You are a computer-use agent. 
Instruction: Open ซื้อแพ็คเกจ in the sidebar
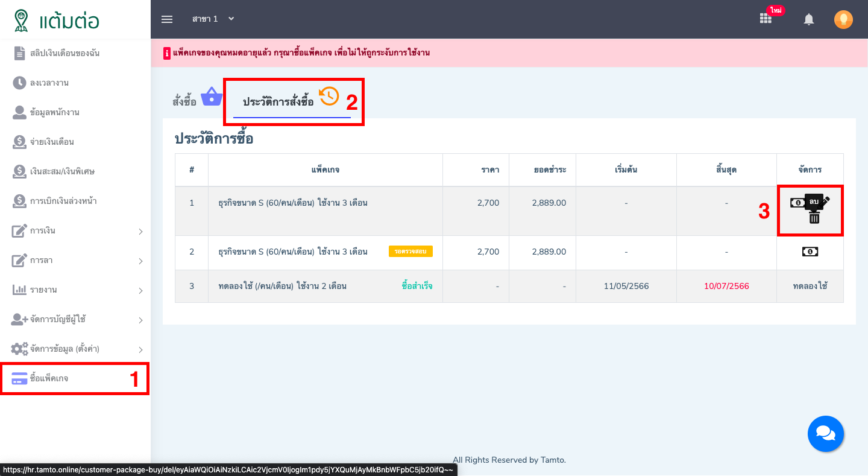pyautogui.click(x=49, y=378)
